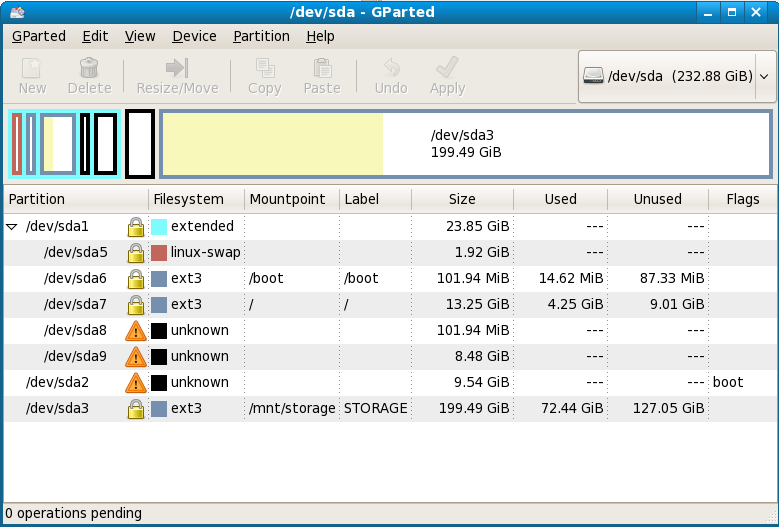Click the 127.05 GiB unused value

(668, 409)
